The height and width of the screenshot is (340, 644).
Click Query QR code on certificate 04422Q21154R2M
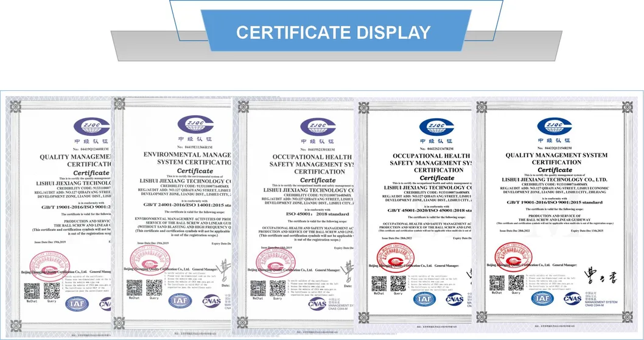click(x=516, y=283)
